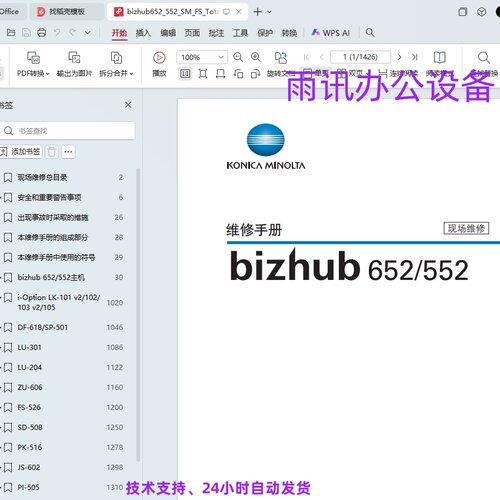Screen dimensions: 500x500
Task: Go to the previous page arrow
Action: [x=322, y=57]
